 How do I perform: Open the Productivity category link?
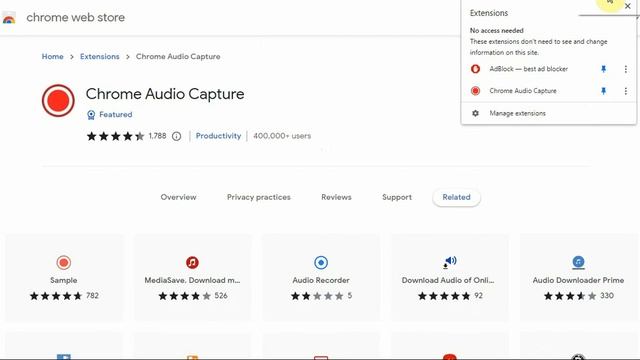click(x=218, y=136)
